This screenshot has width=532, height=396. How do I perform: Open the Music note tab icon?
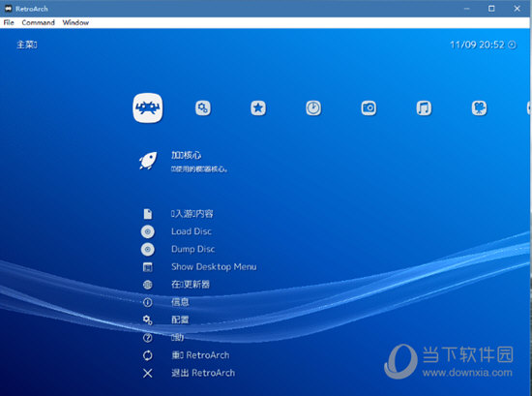[424, 108]
